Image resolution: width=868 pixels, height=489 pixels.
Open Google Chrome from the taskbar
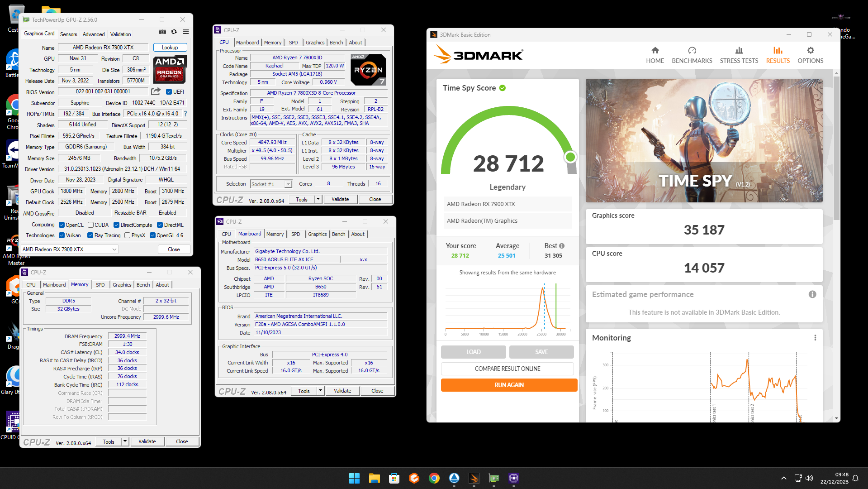coord(434,478)
